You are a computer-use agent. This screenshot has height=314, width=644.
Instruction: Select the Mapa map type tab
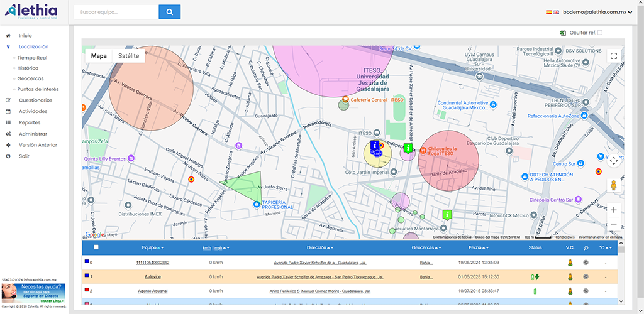99,56
